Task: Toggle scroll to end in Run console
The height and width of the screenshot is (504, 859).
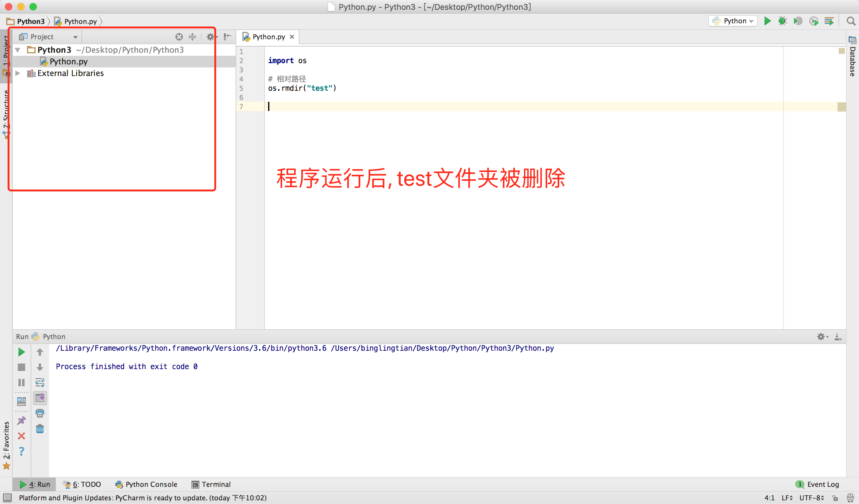Action: point(40,398)
